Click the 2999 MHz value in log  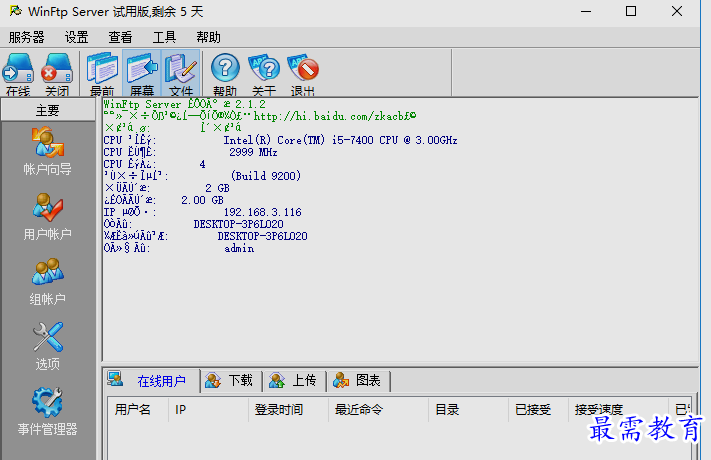pyautogui.click(x=253, y=152)
